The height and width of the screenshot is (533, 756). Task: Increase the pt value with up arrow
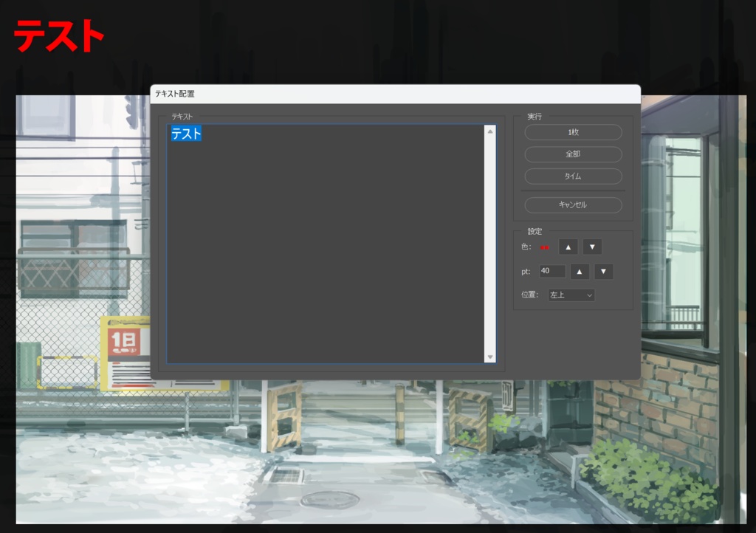[580, 272]
